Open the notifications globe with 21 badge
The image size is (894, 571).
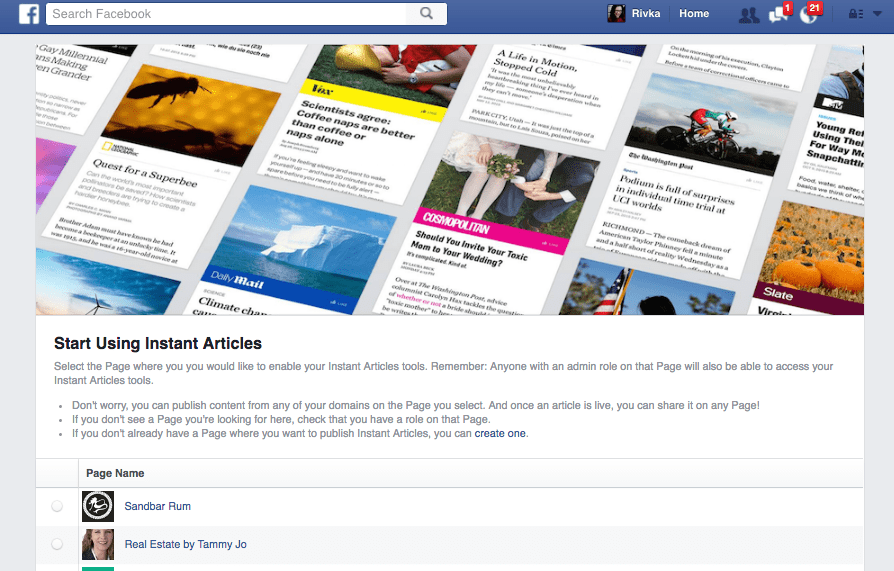coord(809,14)
